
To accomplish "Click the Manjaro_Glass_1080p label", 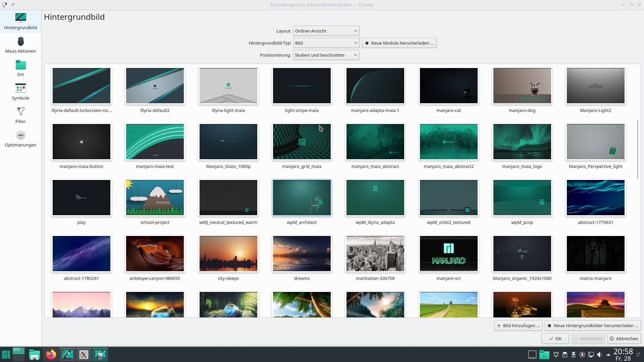I will pyautogui.click(x=228, y=166).
